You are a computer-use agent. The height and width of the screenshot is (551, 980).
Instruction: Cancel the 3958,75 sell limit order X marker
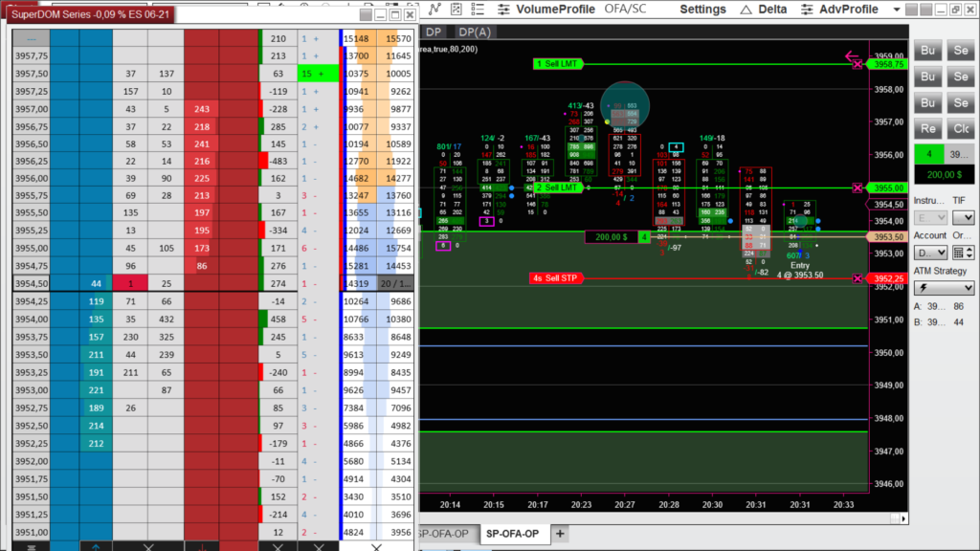pyautogui.click(x=857, y=64)
